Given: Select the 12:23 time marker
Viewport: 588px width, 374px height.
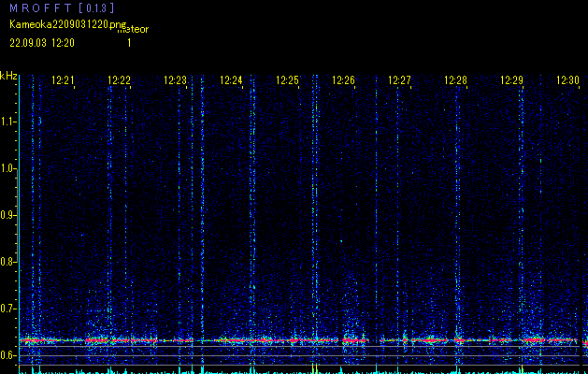Looking at the screenshot, I should (175, 80).
